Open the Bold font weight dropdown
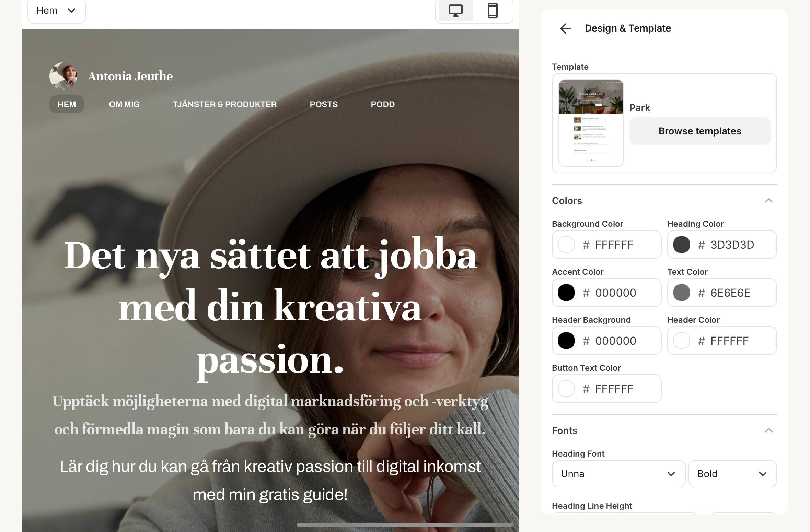Image resolution: width=810 pixels, height=532 pixels. (x=732, y=474)
